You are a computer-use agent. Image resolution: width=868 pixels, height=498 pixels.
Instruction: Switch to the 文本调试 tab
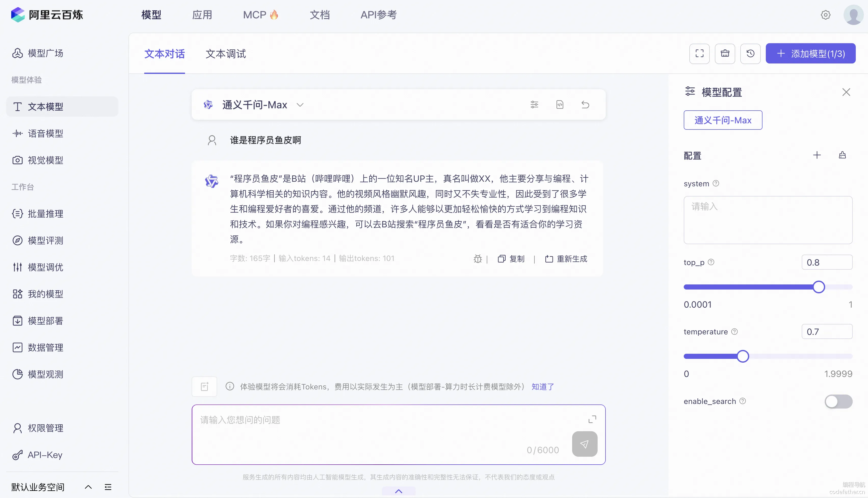(226, 54)
